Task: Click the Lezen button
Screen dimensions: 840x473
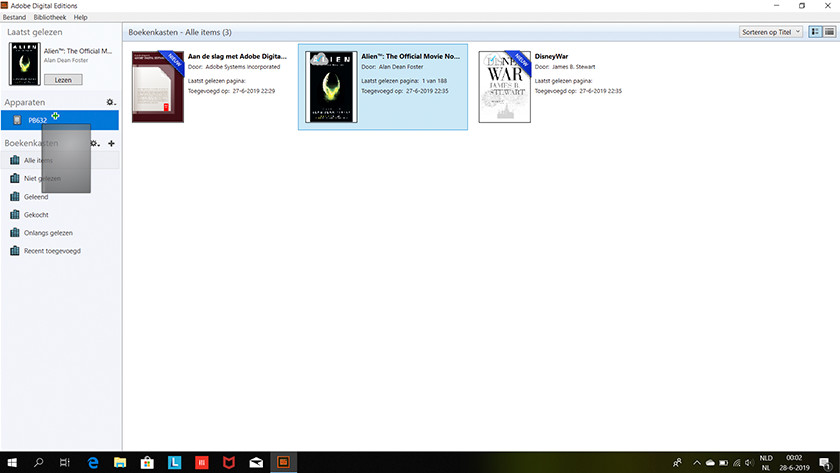Action: (x=63, y=79)
